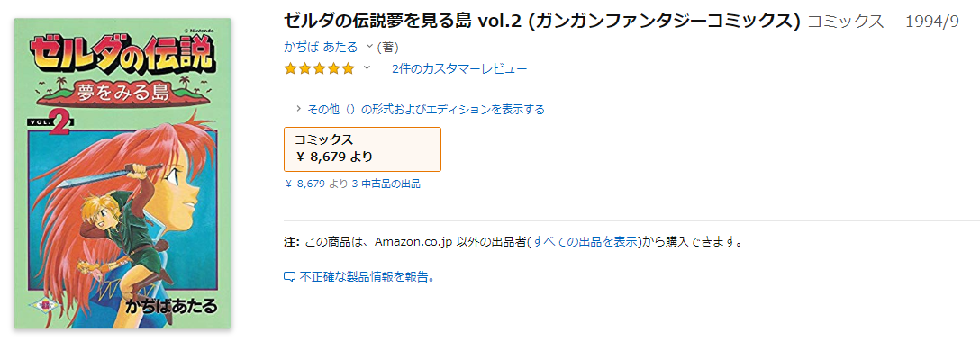
Task: Click the ¥ 8,679 より price link
Action: pos(316,184)
